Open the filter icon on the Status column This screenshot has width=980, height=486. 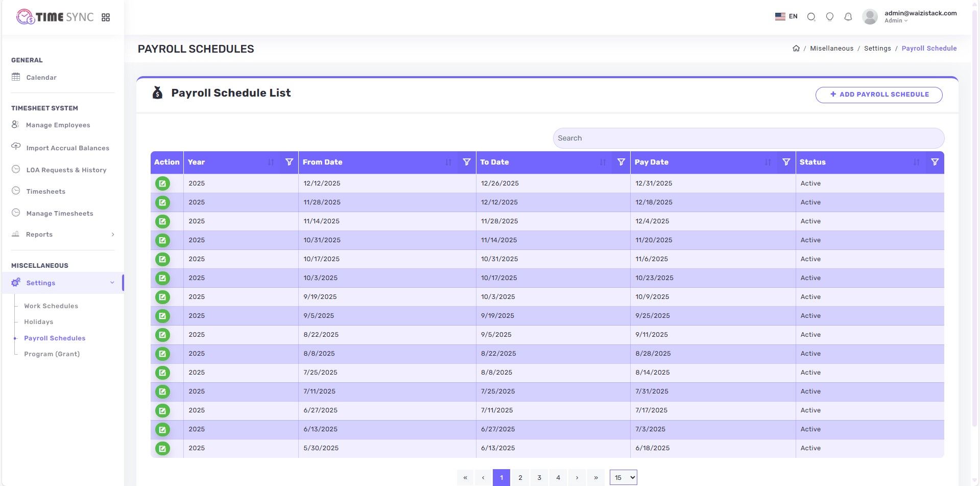(935, 162)
